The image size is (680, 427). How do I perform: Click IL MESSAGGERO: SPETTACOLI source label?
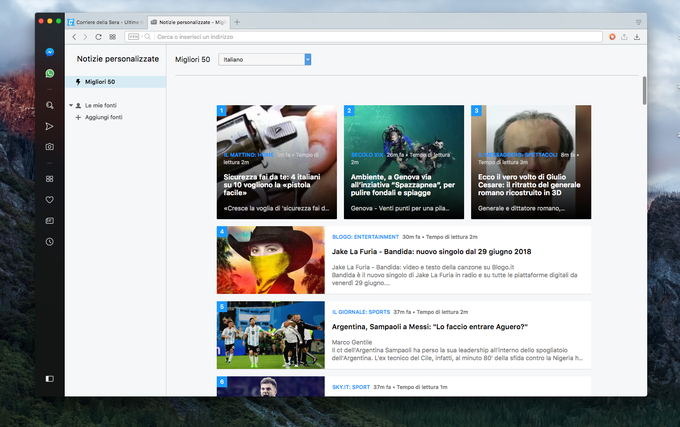(518, 155)
